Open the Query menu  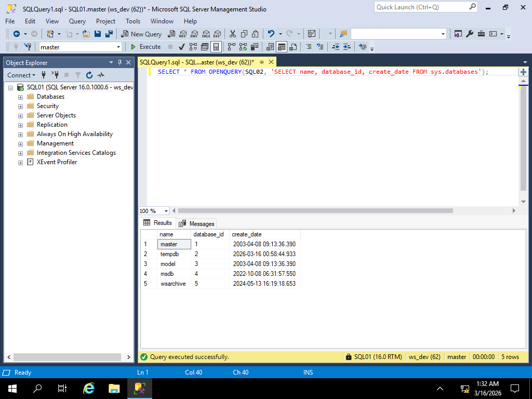click(x=77, y=21)
